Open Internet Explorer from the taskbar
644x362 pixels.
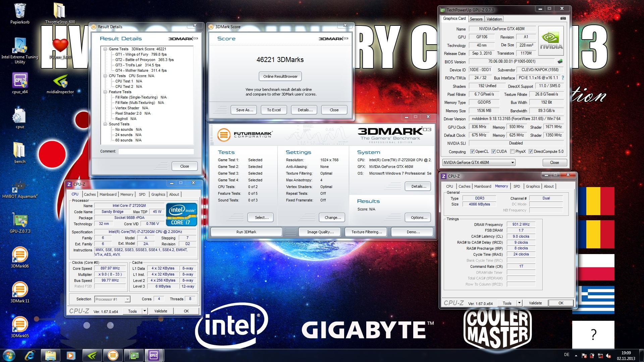(30, 355)
